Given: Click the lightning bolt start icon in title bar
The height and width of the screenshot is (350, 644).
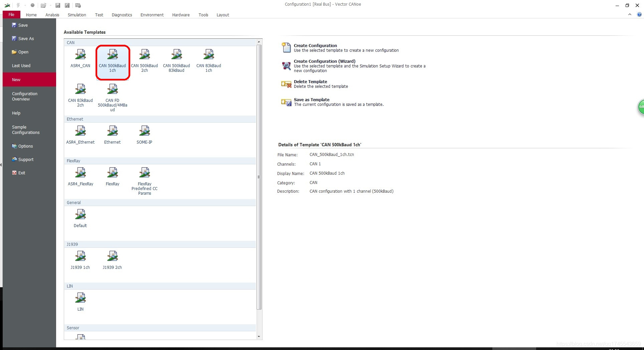Looking at the screenshot, I should click(x=18, y=5).
